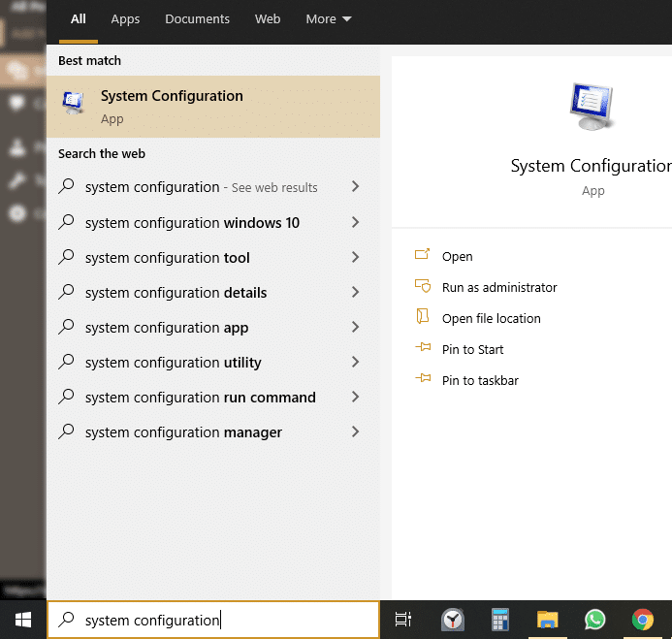The height and width of the screenshot is (639, 672).
Task: Pin System Configuration to taskbar
Action: [x=480, y=380]
